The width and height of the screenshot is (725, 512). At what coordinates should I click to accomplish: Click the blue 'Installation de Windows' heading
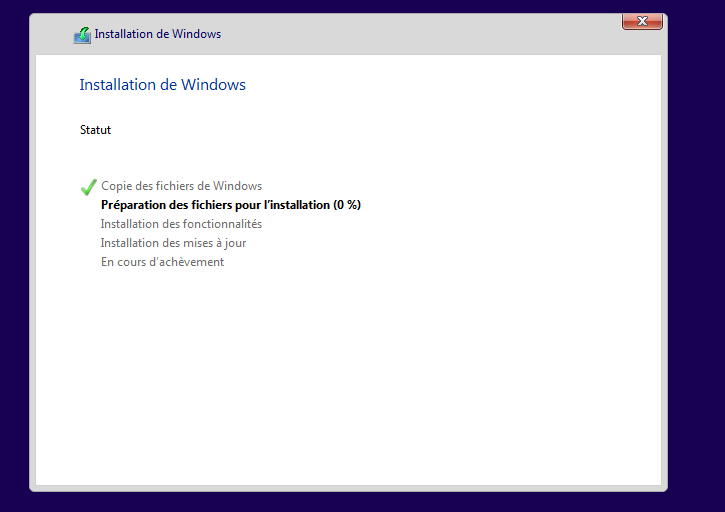coord(162,85)
